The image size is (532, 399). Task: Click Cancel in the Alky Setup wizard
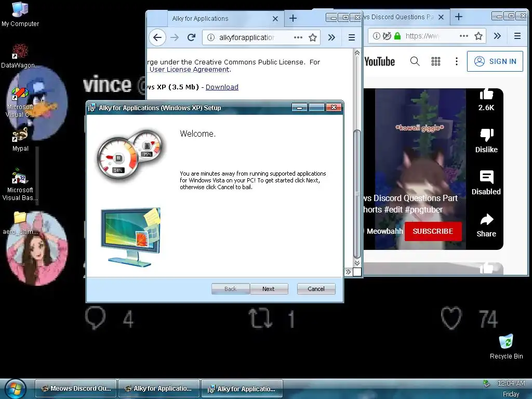coord(316,289)
